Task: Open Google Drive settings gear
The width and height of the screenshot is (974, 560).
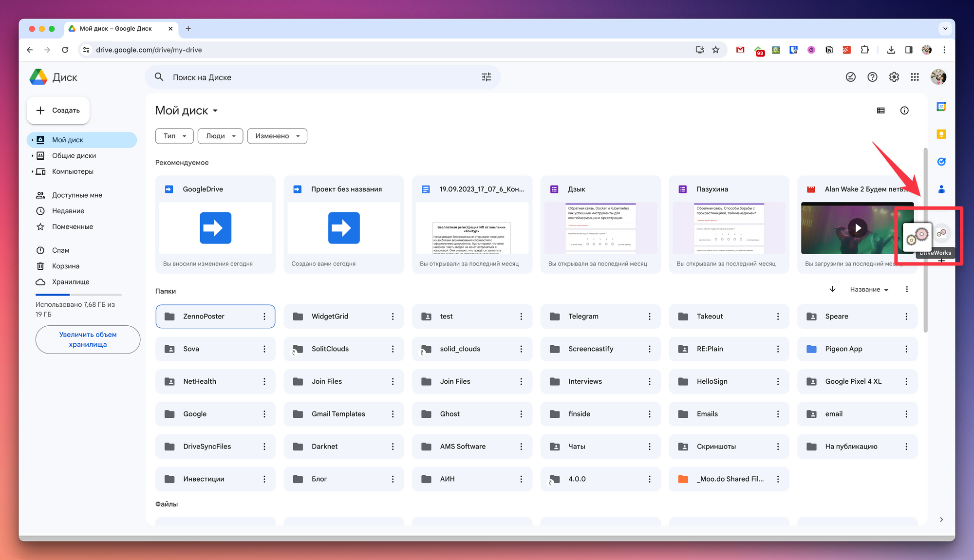Action: click(x=894, y=77)
